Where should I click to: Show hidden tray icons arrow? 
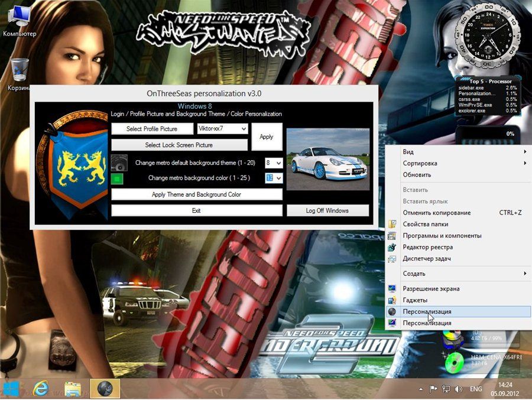(x=420, y=389)
